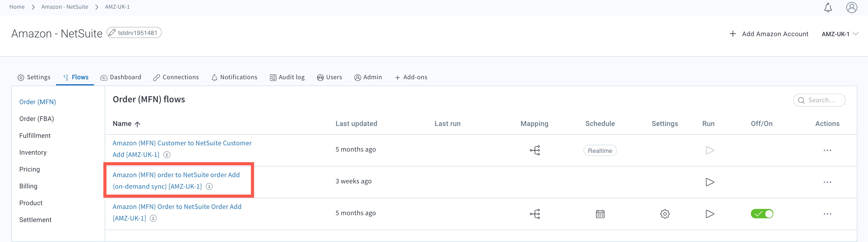Select the Flows tab
The image size is (868, 242).
75,77
